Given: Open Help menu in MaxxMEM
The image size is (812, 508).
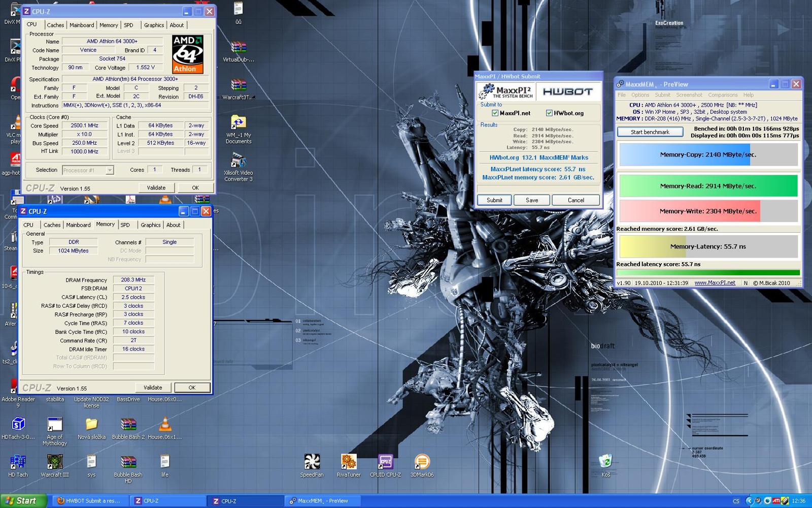Looking at the screenshot, I should coord(749,95).
